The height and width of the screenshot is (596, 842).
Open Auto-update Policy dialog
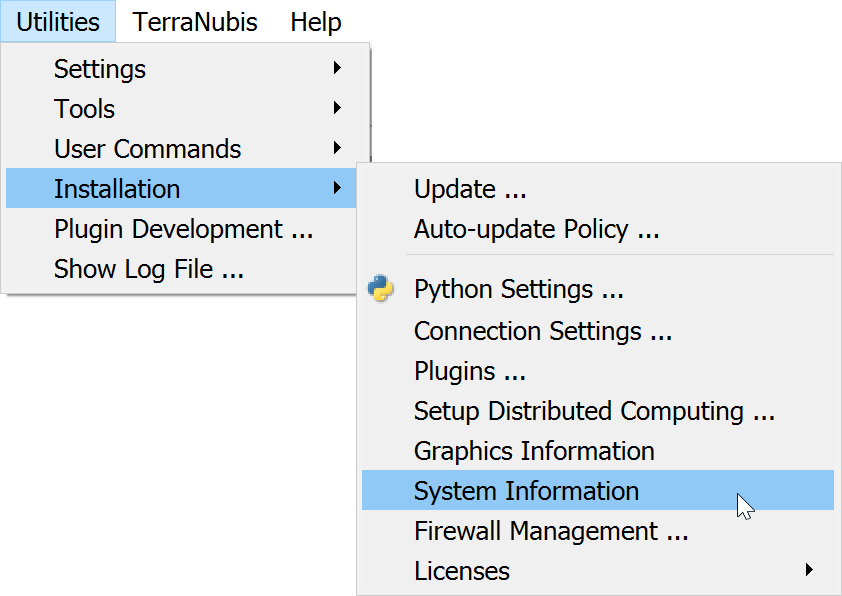pos(536,229)
